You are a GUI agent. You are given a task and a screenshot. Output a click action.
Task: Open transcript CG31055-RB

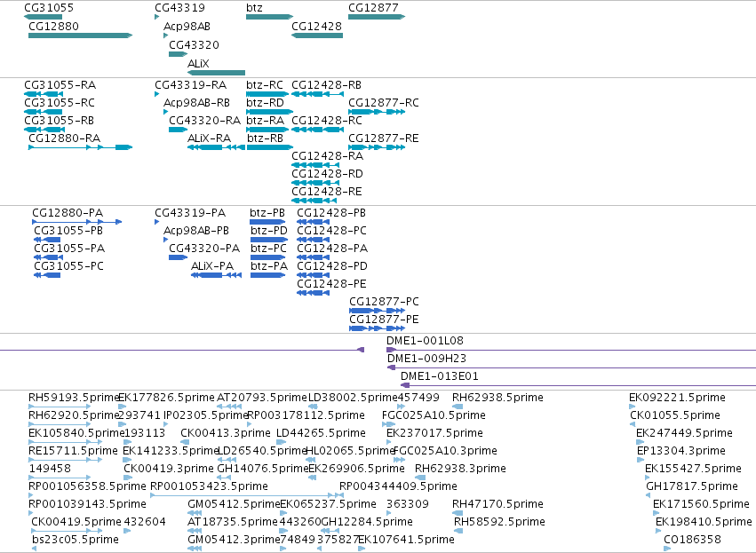(x=60, y=121)
